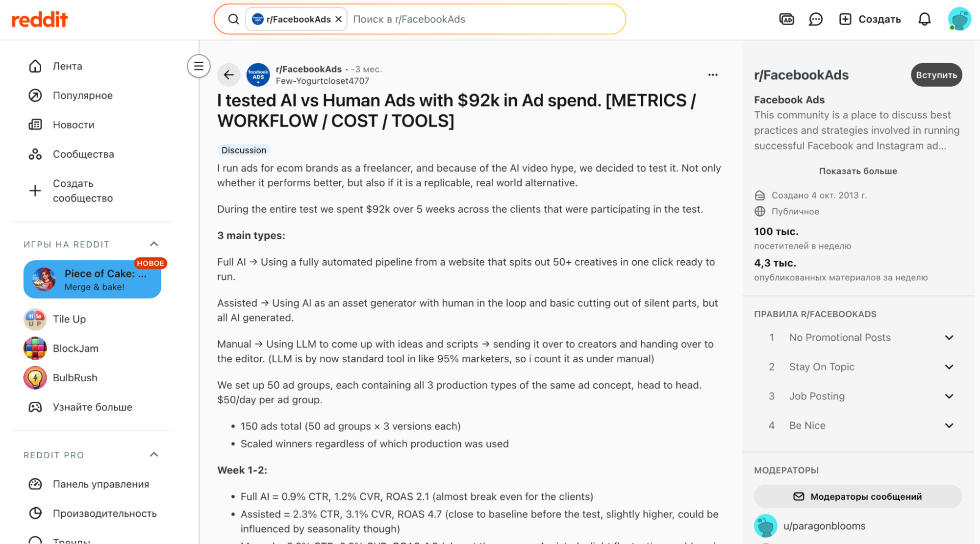Open the user avatar menu

(959, 19)
